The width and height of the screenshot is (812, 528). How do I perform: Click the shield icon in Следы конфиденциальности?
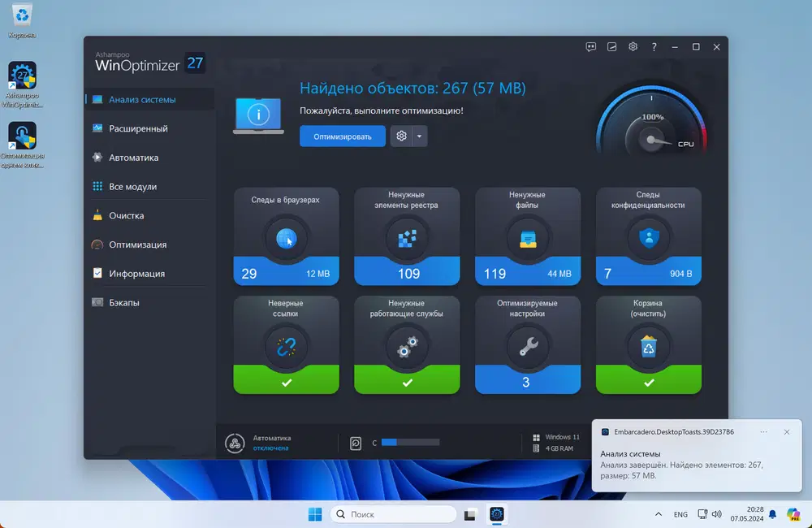click(649, 238)
